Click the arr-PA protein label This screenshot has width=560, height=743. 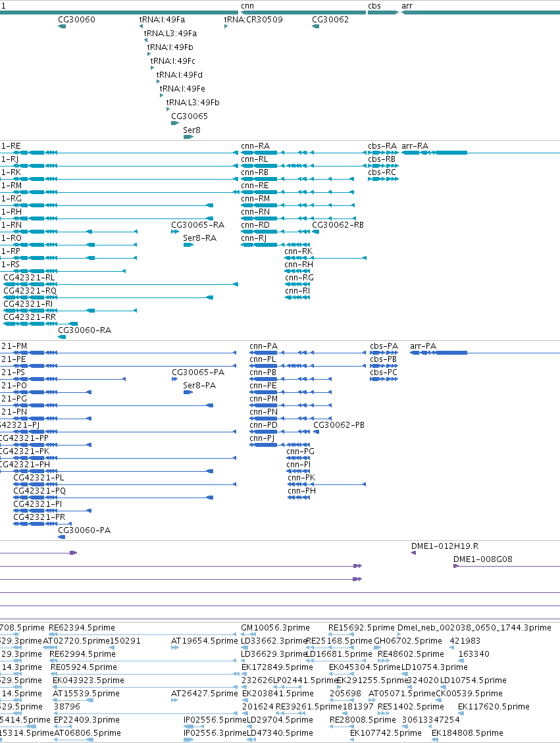tap(423, 346)
